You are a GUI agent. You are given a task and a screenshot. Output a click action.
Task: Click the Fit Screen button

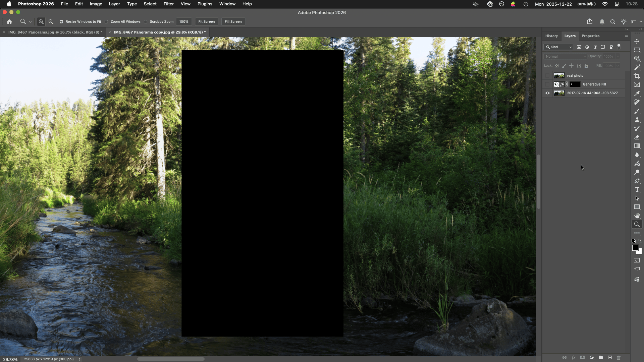click(206, 21)
